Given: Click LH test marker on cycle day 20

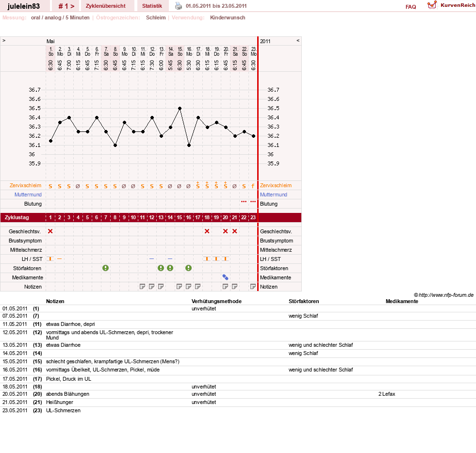Looking at the screenshot, I should 225,259.
